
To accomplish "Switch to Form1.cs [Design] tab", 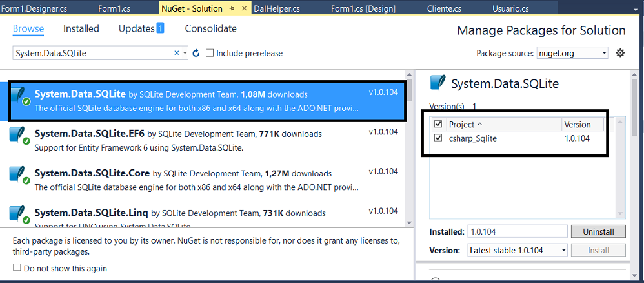I will [363, 8].
